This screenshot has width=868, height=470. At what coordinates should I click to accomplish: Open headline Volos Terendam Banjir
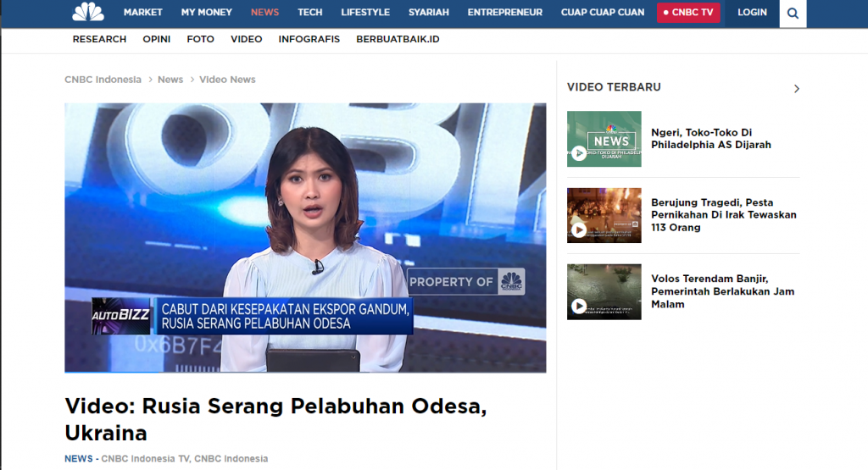click(722, 291)
